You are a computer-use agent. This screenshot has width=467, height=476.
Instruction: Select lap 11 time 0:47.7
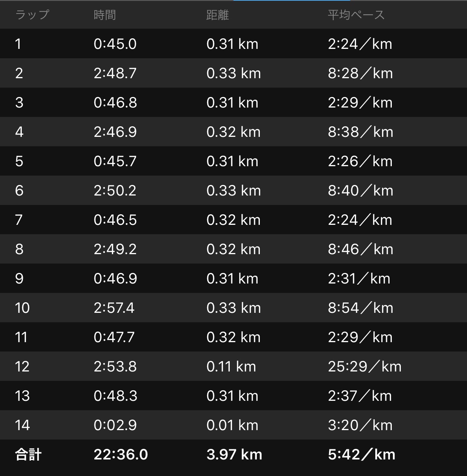coord(114,337)
